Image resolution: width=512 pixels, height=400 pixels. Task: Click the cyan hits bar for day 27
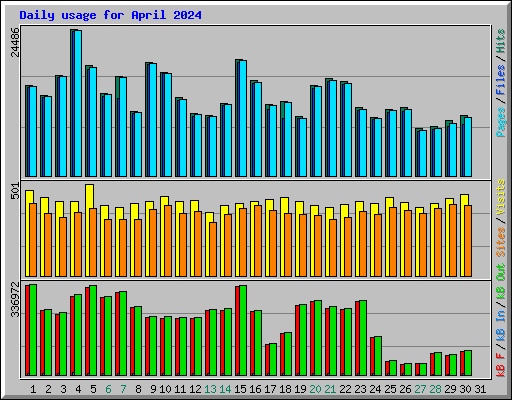click(x=423, y=153)
